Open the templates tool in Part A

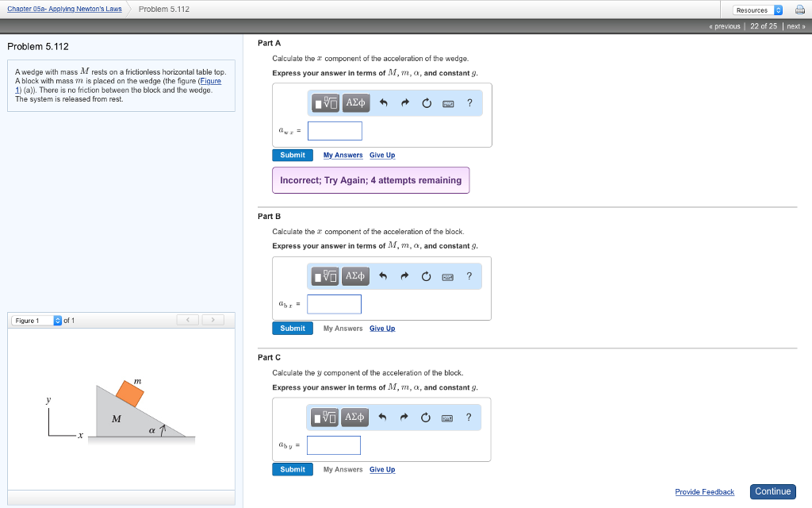[x=326, y=103]
